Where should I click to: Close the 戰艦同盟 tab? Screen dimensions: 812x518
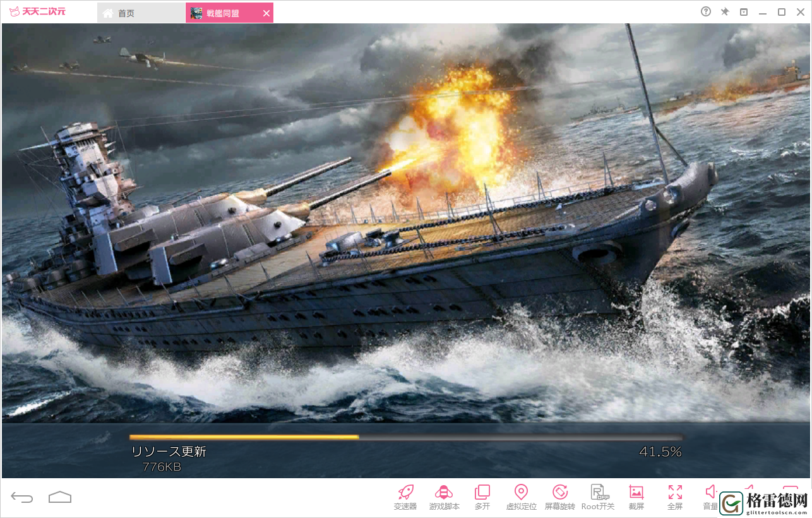pos(266,13)
